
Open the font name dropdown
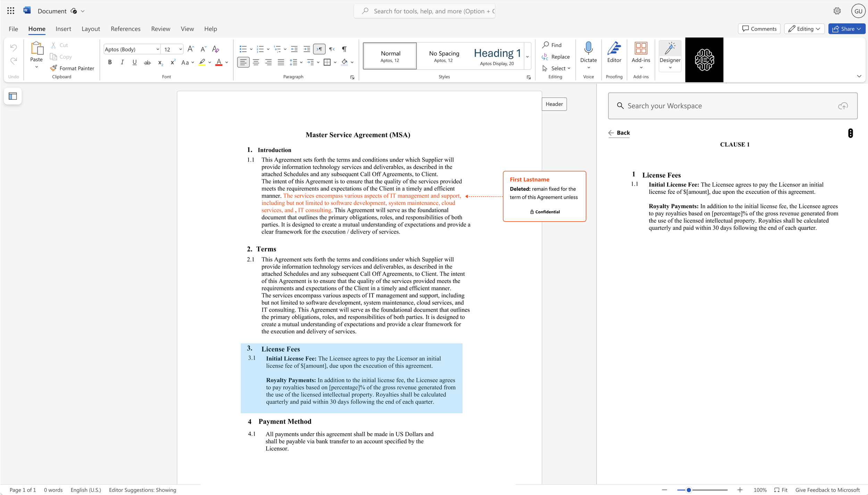point(158,49)
